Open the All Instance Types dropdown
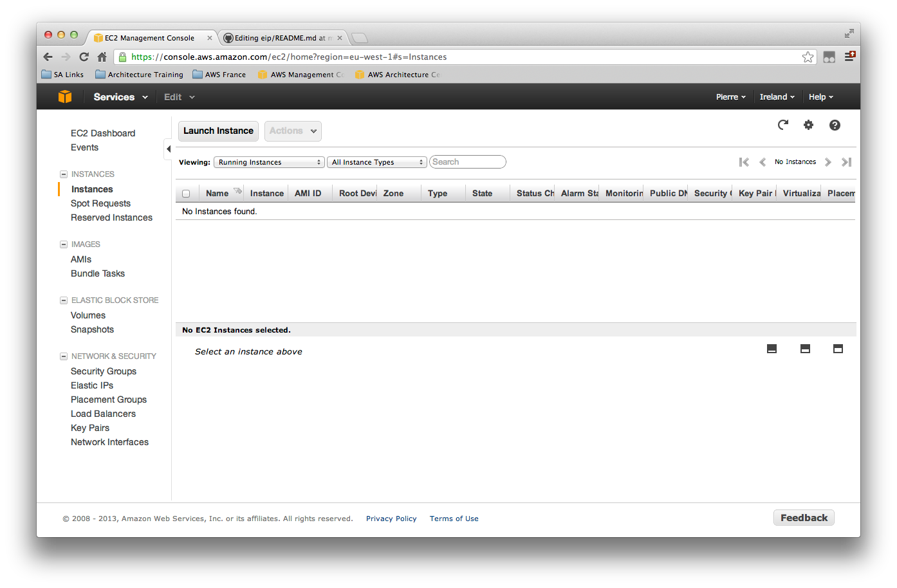Viewport: 897px width, 588px height. tap(377, 162)
